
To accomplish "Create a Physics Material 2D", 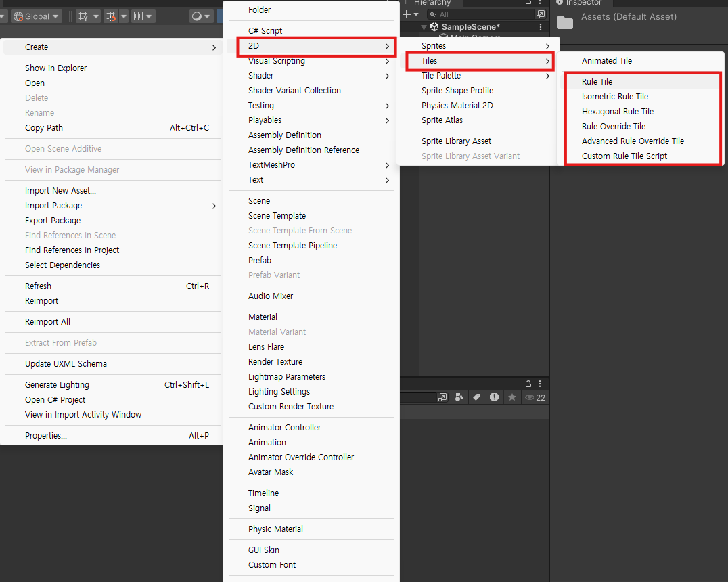I will click(x=478, y=106).
